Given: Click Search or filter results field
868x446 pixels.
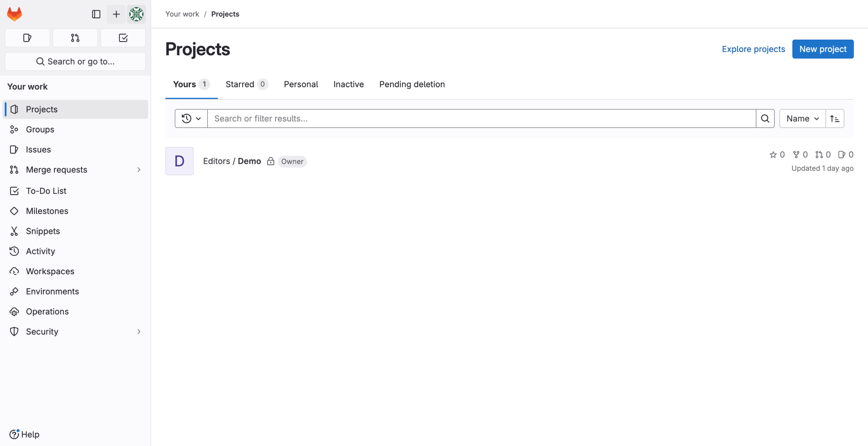Looking at the screenshot, I should [x=481, y=118].
